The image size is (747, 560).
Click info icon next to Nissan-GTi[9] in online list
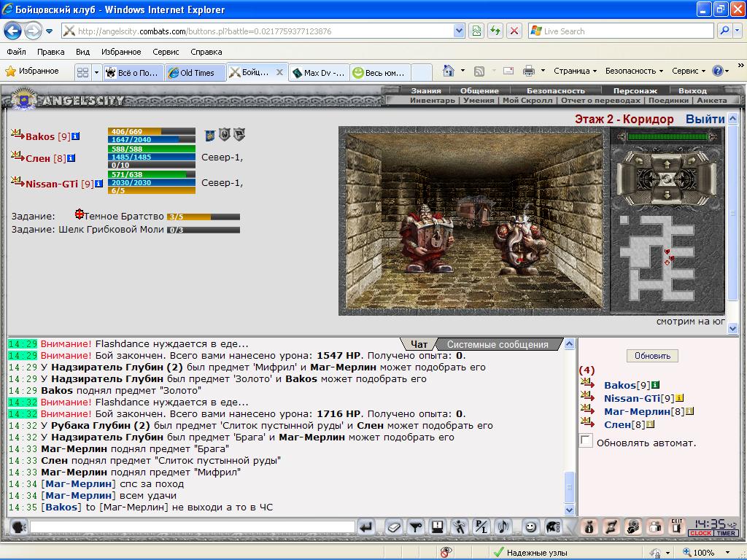coord(679,398)
